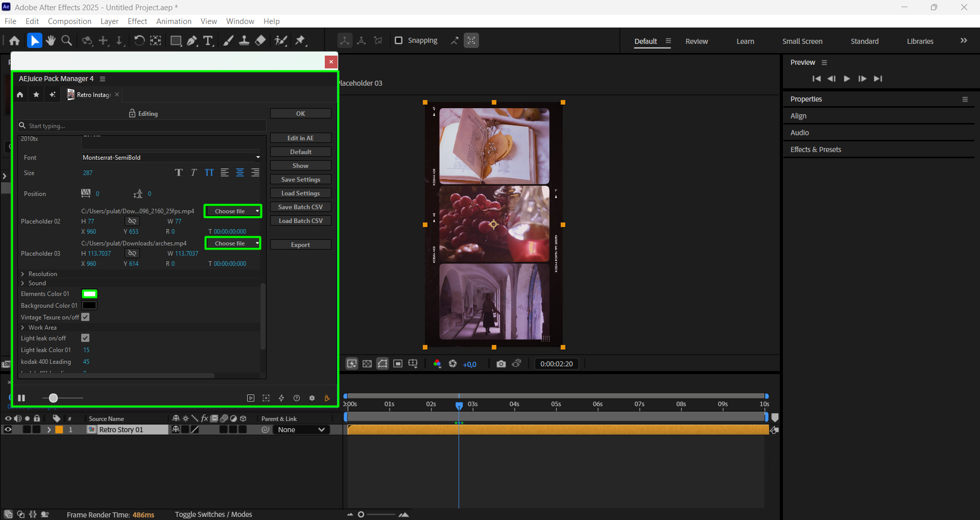This screenshot has height=520, width=980.
Task: Open the Montserrat-SemiBold font dropdown
Action: tap(171, 158)
